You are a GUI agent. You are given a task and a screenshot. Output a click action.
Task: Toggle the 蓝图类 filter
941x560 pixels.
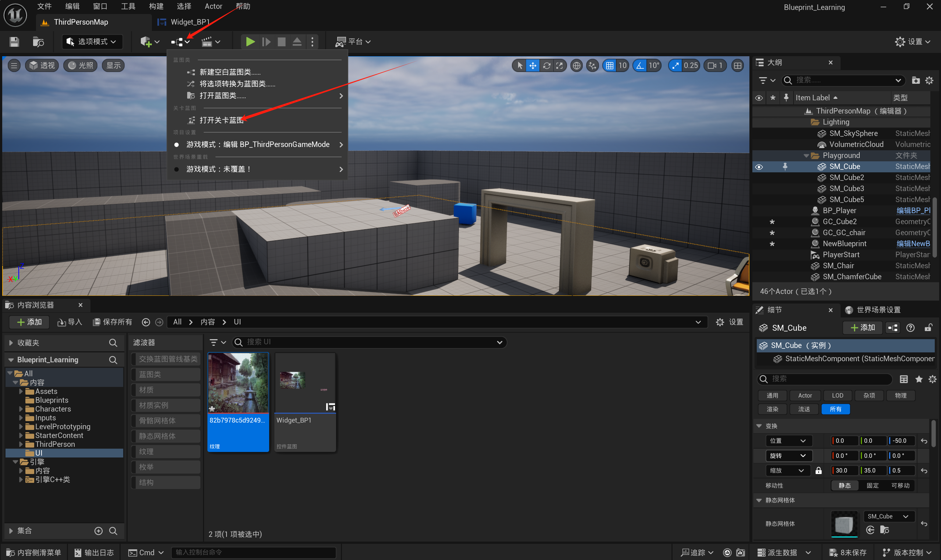[166, 375]
